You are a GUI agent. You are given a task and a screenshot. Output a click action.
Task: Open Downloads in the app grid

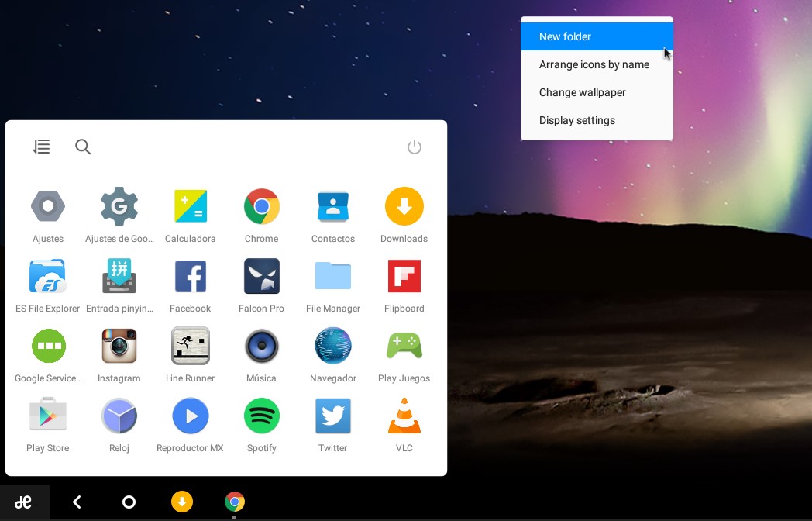coord(404,206)
